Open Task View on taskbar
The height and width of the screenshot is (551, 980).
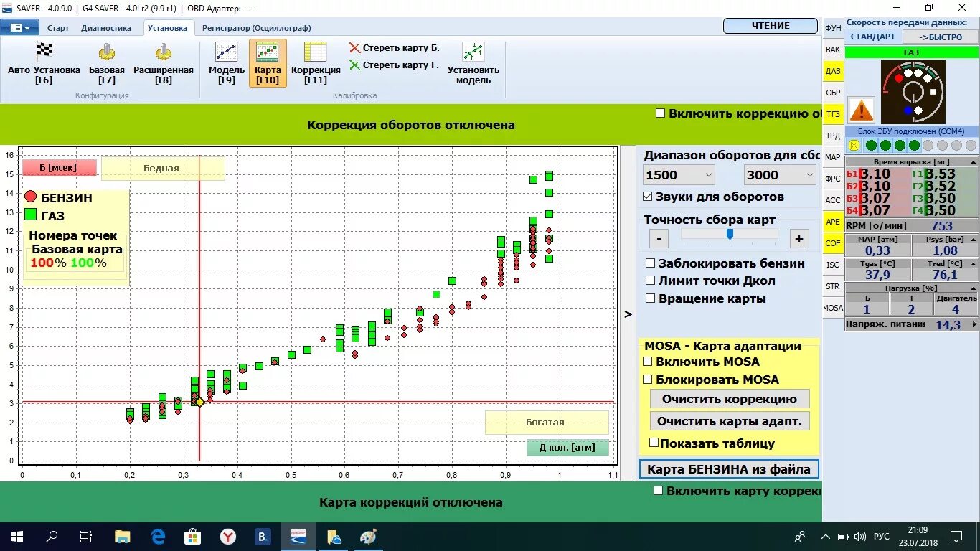(86, 537)
